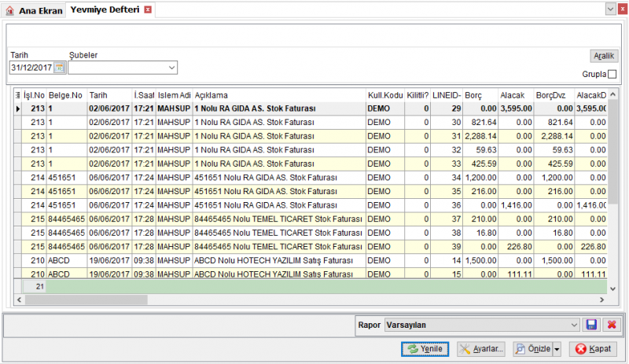The height and width of the screenshot is (364, 629).
Task: Click the BorçDvz column header
Action: point(554,95)
